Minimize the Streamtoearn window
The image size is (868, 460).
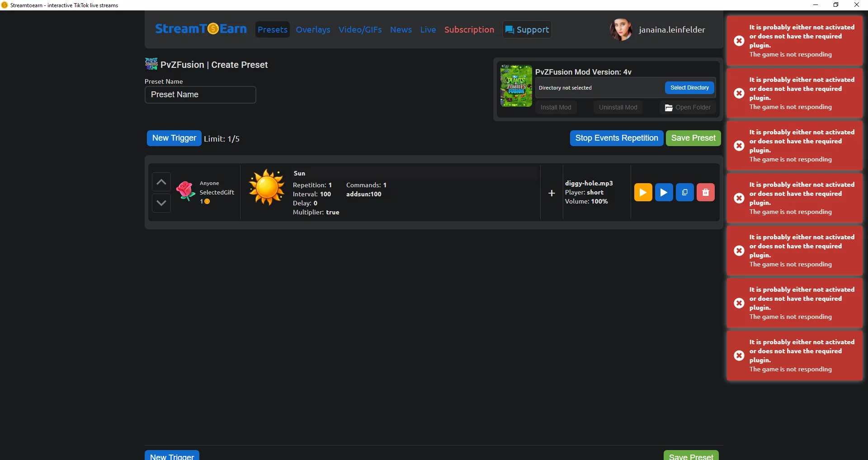pyautogui.click(x=816, y=5)
